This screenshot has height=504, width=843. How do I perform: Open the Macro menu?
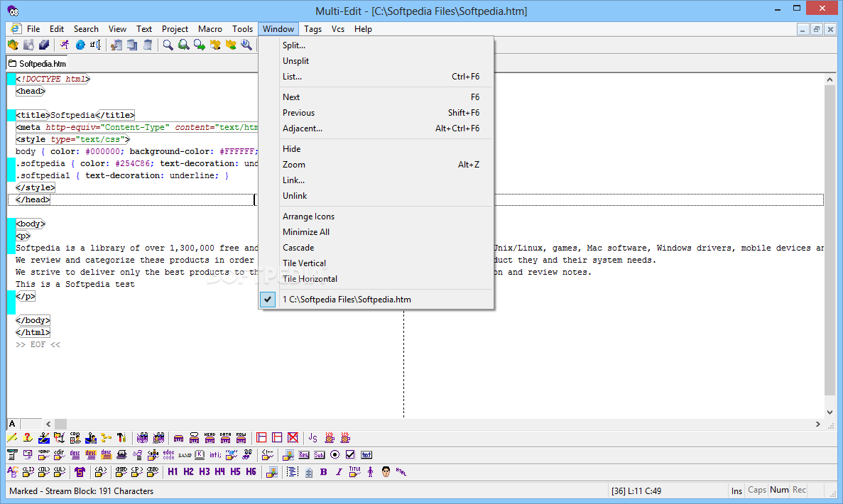coord(210,29)
